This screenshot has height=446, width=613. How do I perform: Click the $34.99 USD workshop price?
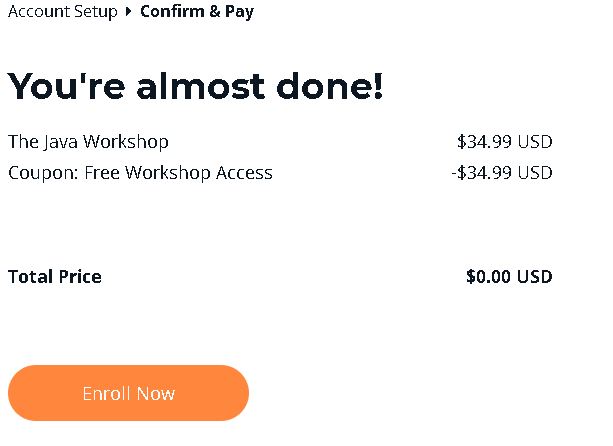504,141
